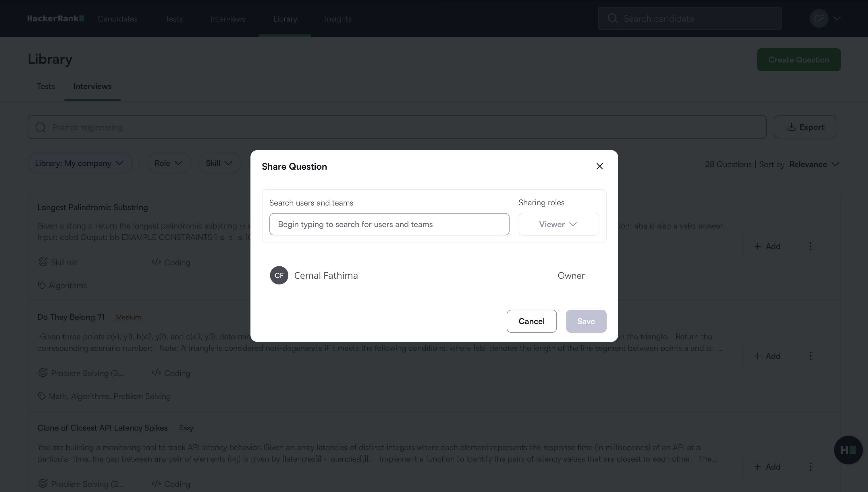Expand the Role filter dropdown
The height and width of the screenshot is (492, 868).
click(x=168, y=163)
